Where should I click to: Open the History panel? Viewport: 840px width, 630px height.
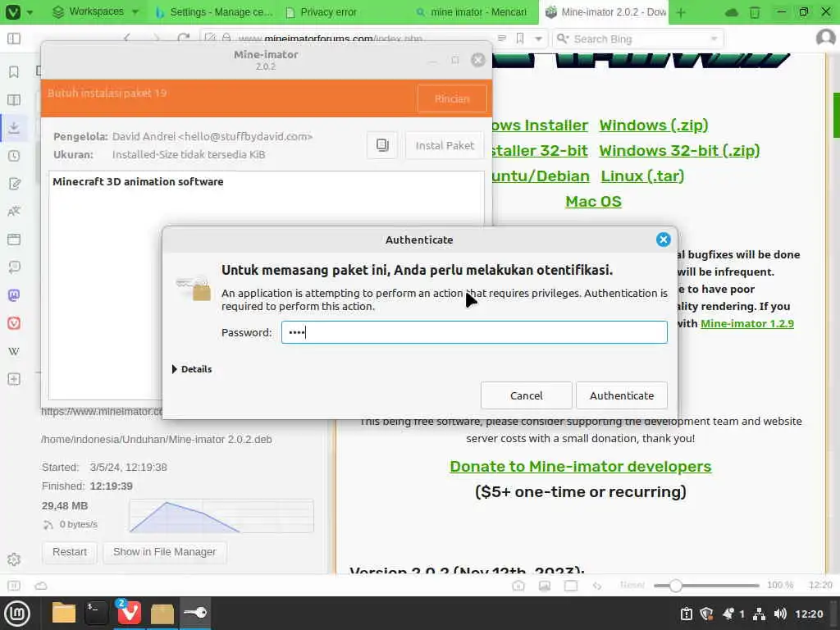click(x=14, y=156)
